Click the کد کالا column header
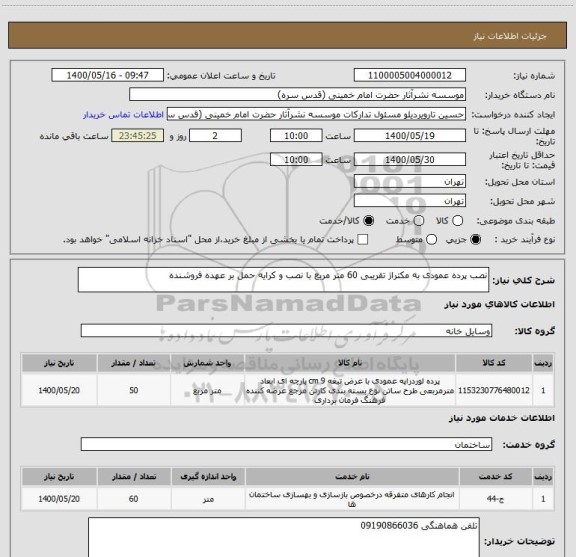The image size is (576, 557). click(494, 363)
